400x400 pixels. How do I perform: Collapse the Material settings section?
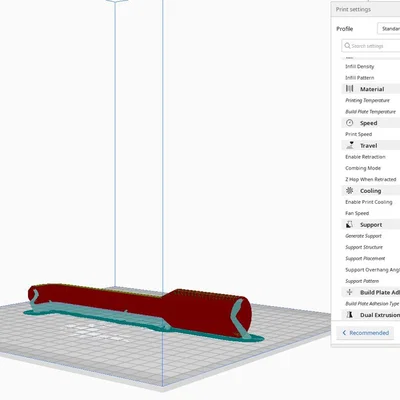pos(371,89)
